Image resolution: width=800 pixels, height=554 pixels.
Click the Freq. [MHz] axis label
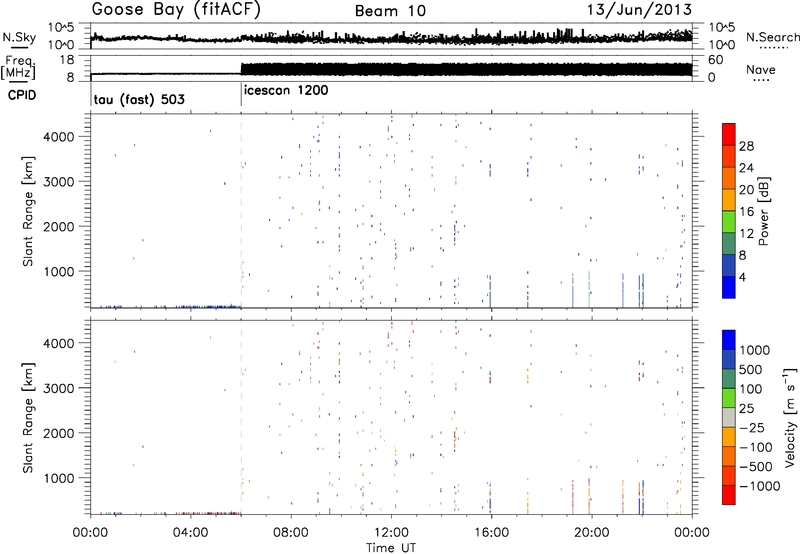tap(18, 68)
